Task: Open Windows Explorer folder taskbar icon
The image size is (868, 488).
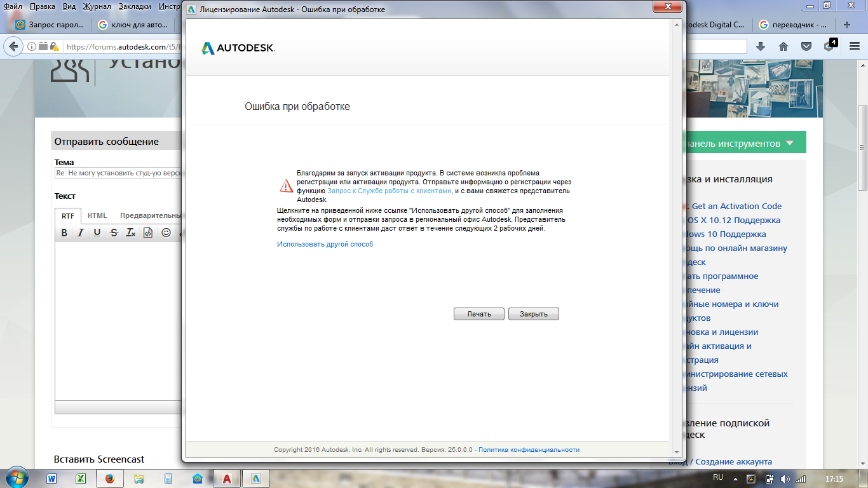Action: click(x=139, y=478)
